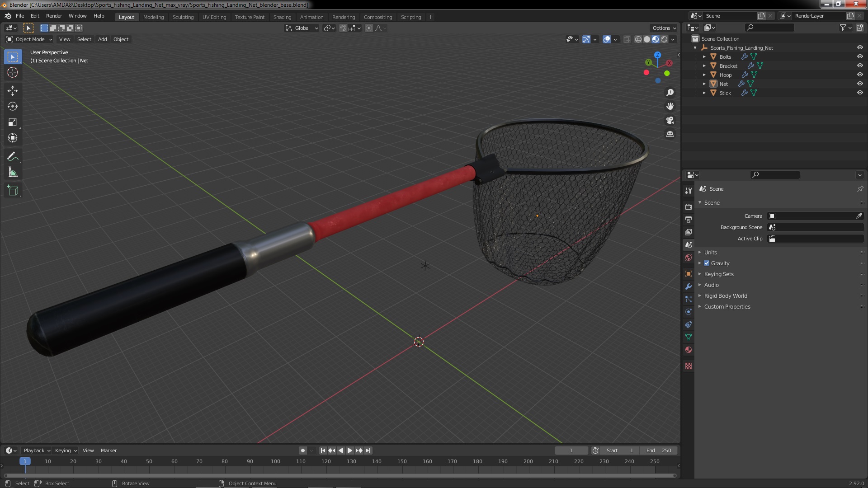The image size is (868, 488).
Task: Open the Object Constraints properties tab
Action: click(689, 324)
